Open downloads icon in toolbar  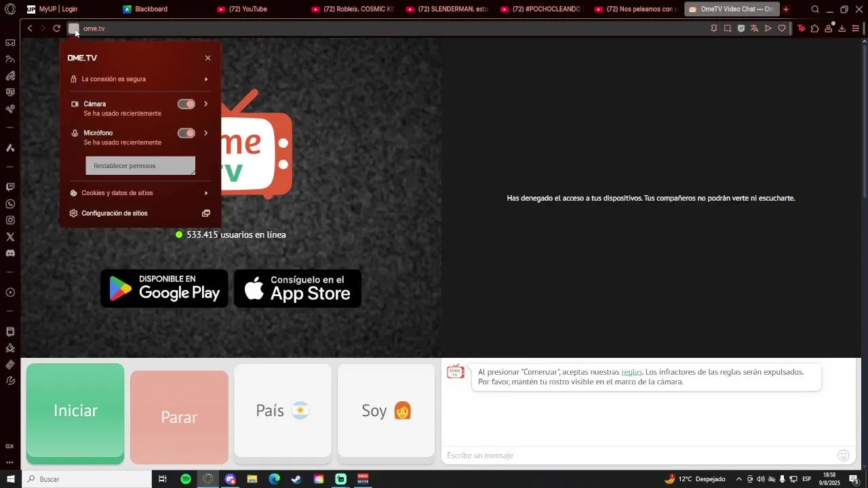click(x=842, y=28)
